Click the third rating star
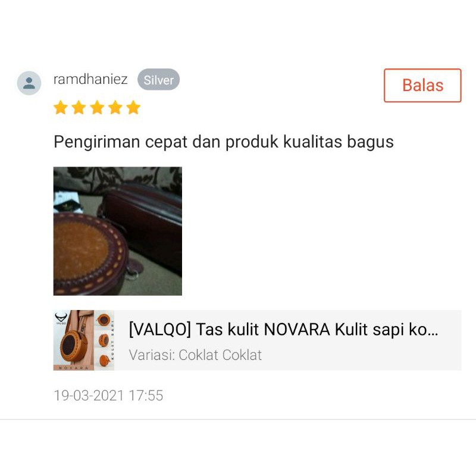 (x=97, y=108)
